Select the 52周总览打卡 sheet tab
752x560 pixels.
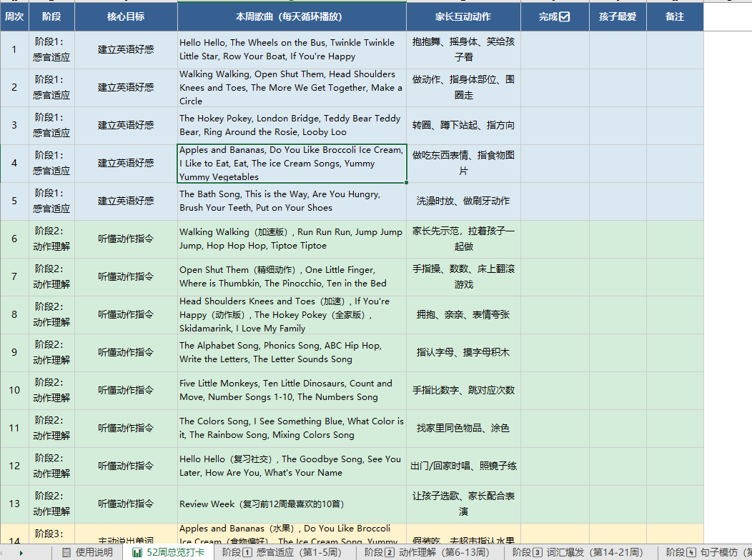coord(168,552)
